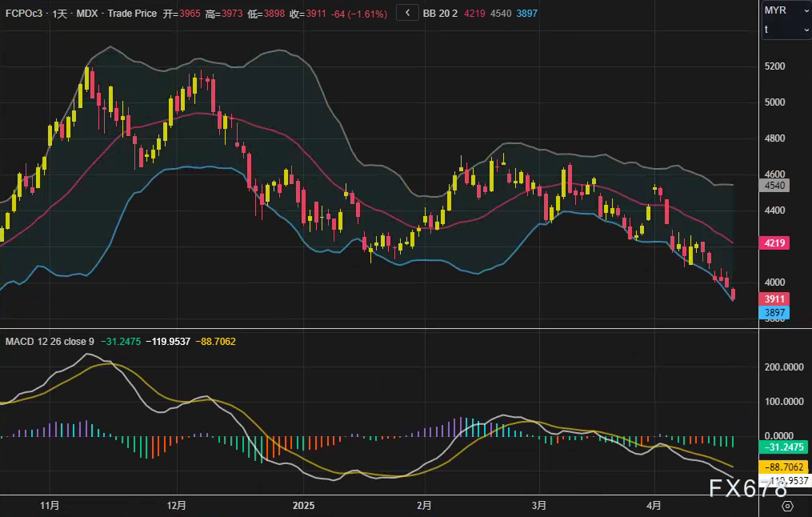This screenshot has width=812, height=517.
Task: Open the MYR currency dropdown
Action: (785, 10)
